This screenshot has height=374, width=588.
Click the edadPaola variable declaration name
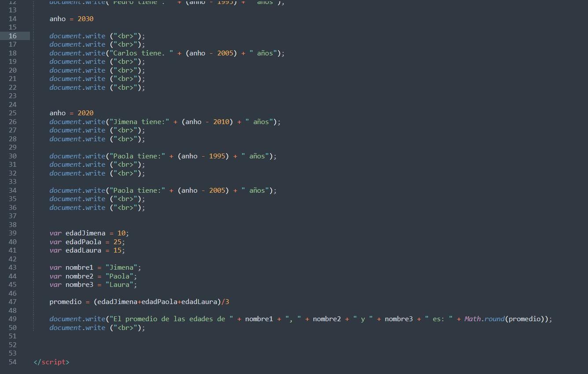point(84,242)
